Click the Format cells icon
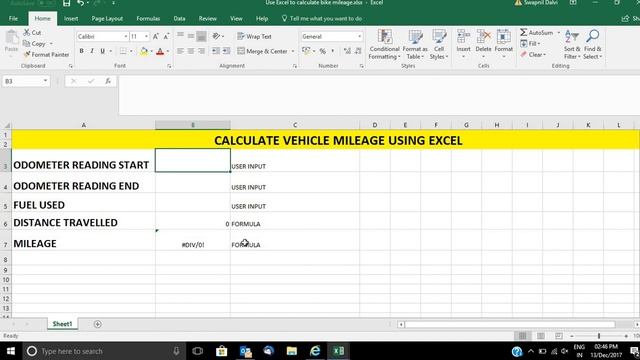The width and height of the screenshot is (640, 360). pyautogui.click(x=503, y=37)
